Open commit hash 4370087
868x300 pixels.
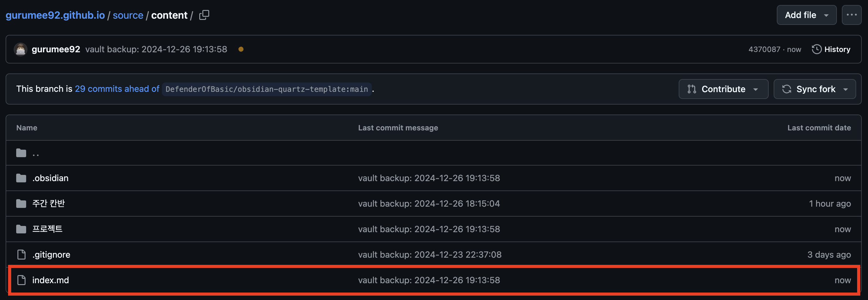pyautogui.click(x=764, y=49)
